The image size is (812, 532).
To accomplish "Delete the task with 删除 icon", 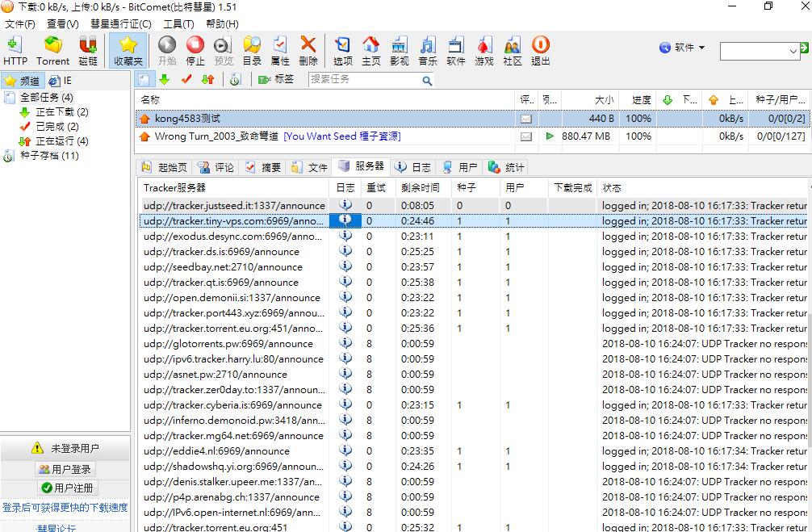I will [308, 50].
